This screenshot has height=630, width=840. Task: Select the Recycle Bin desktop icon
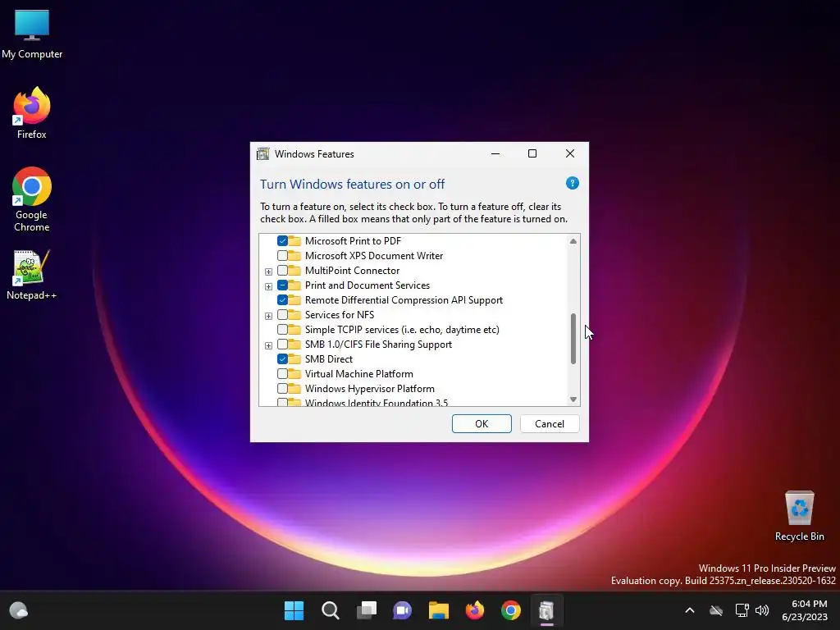pos(799,516)
